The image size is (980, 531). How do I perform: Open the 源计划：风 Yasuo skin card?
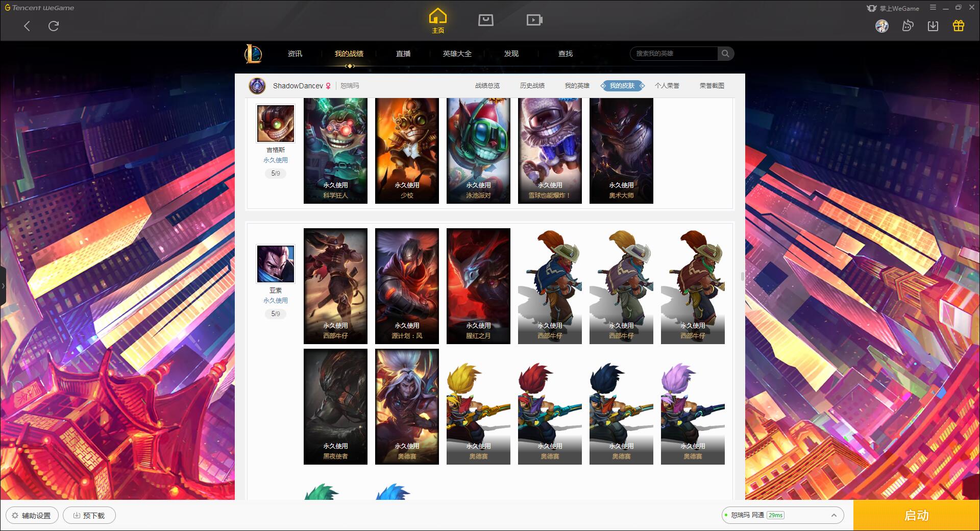pos(407,286)
